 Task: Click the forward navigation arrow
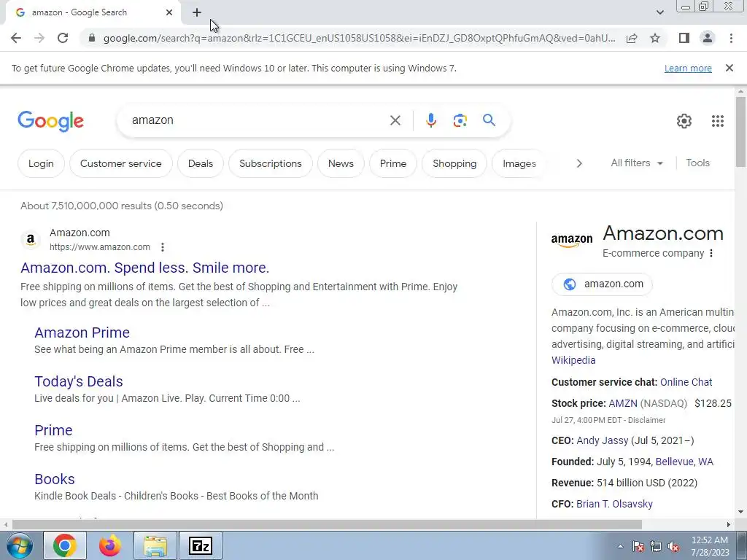39,38
